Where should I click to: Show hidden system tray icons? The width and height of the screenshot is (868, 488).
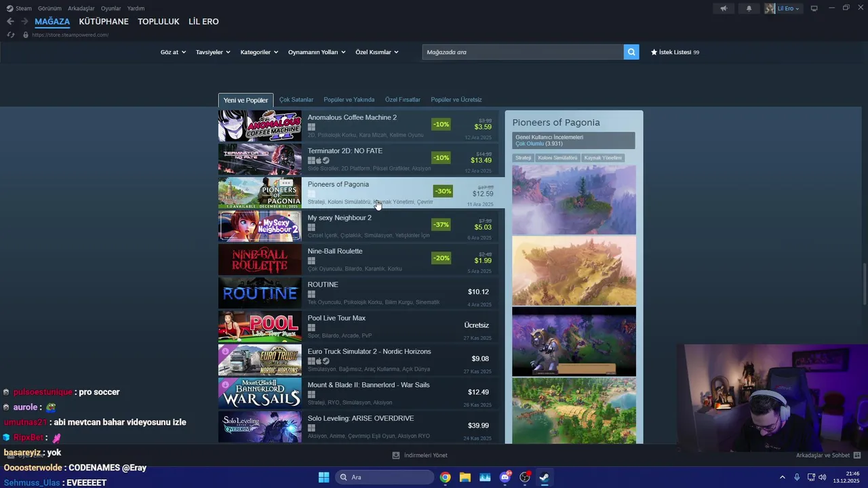tap(782, 477)
